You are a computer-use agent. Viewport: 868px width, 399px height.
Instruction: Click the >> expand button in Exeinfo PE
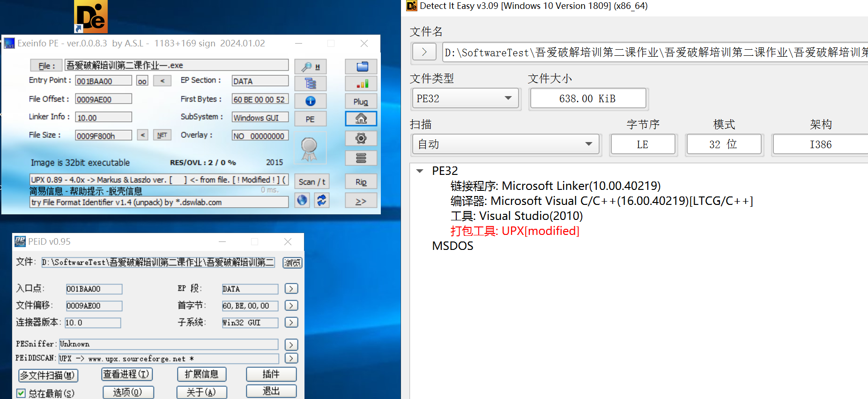pos(361,201)
